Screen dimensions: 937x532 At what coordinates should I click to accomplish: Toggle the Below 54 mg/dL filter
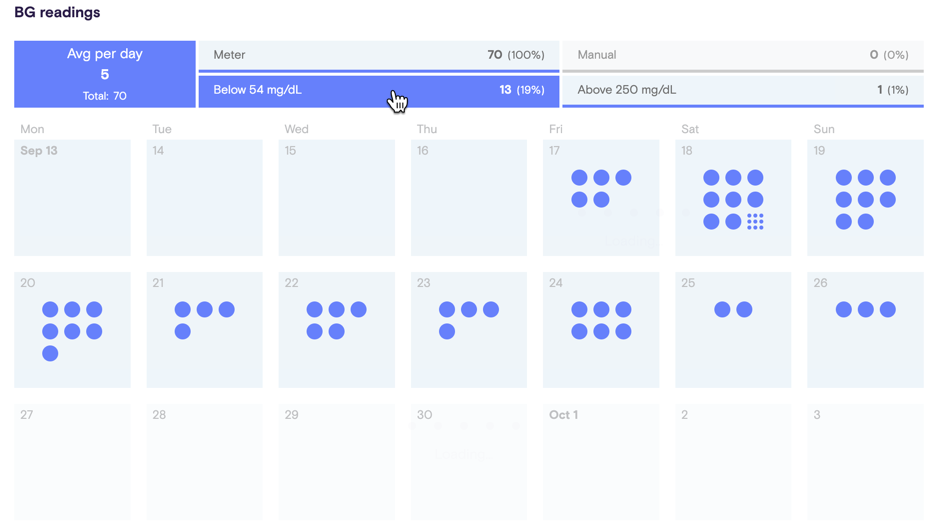click(x=379, y=90)
